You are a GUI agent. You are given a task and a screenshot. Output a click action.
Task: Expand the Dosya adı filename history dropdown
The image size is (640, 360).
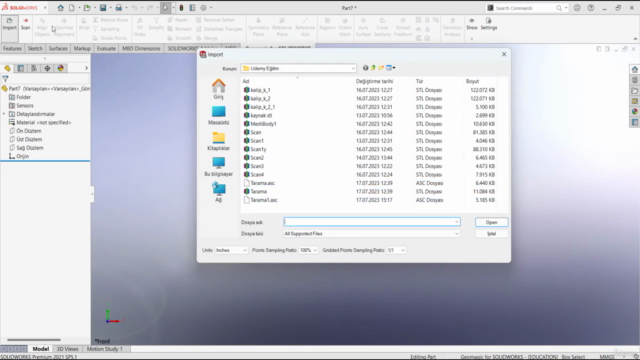(456, 222)
